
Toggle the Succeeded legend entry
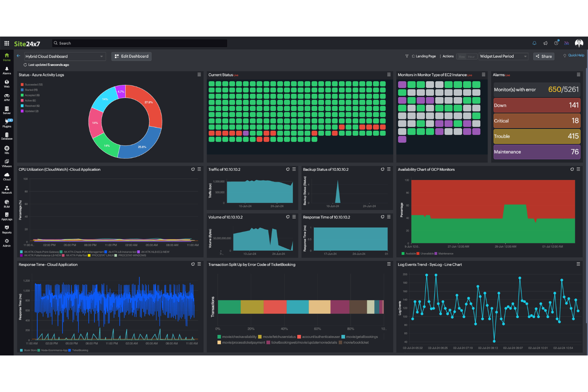coord(33,85)
